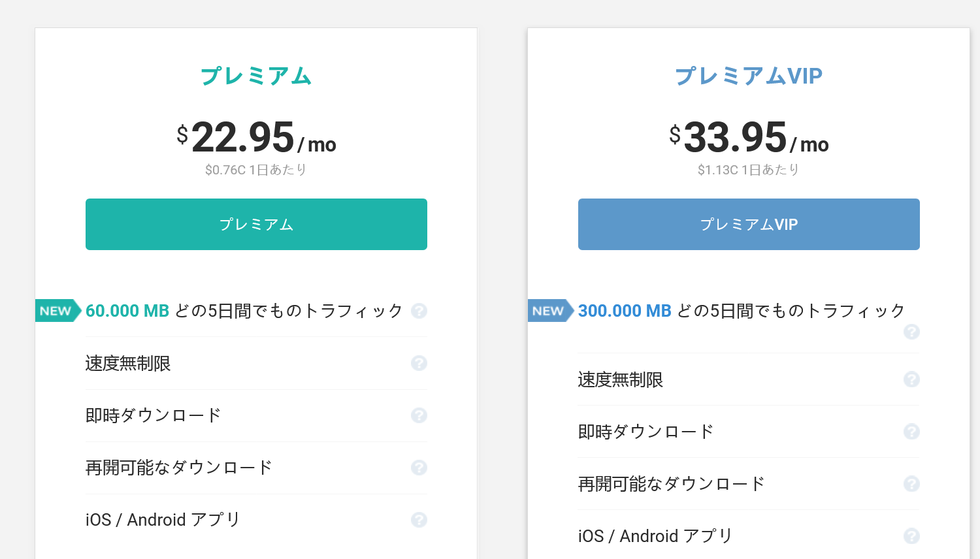Click help icon for VIP 速度無制限

tap(911, 379)
